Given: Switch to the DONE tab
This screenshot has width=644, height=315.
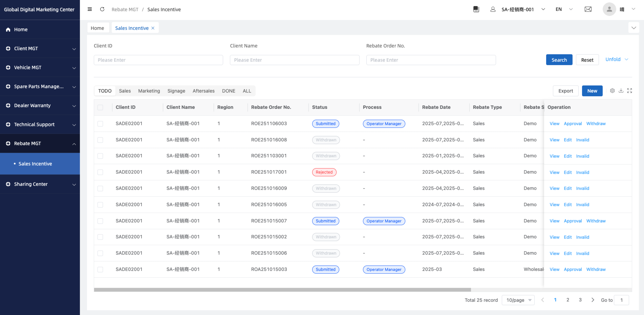Looking at the screenshot, I should pyautogui.click(x=229, y=91).
